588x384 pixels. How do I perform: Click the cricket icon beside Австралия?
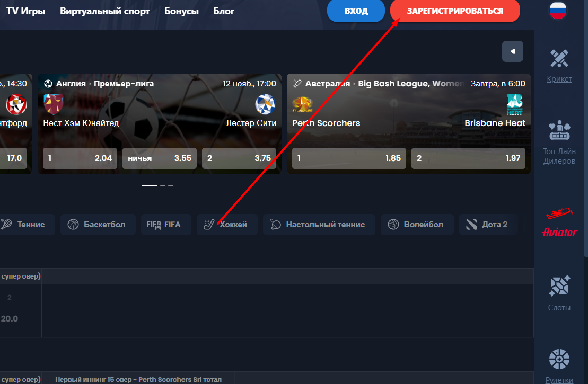click(x=297, y=84)
